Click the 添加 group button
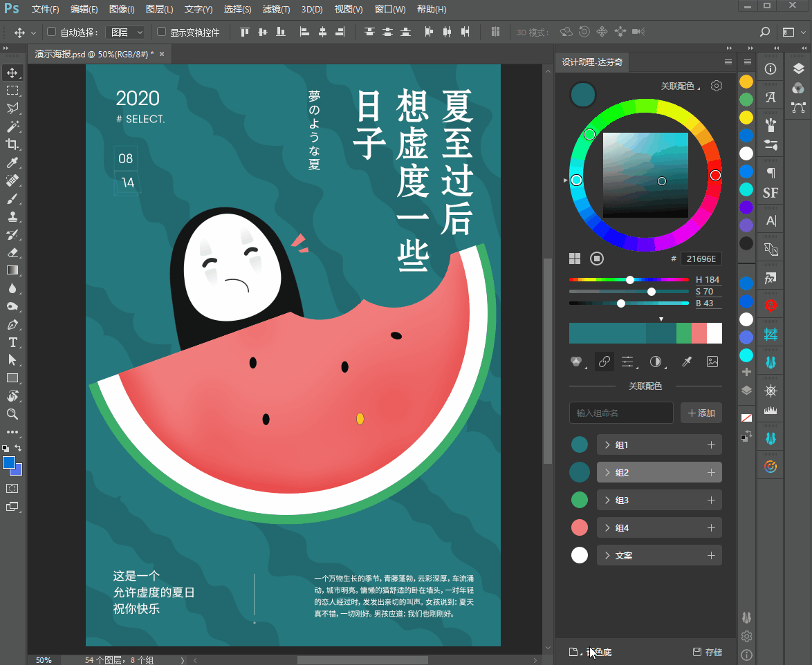Screen dimensions: 812x665 pos(701,413)
